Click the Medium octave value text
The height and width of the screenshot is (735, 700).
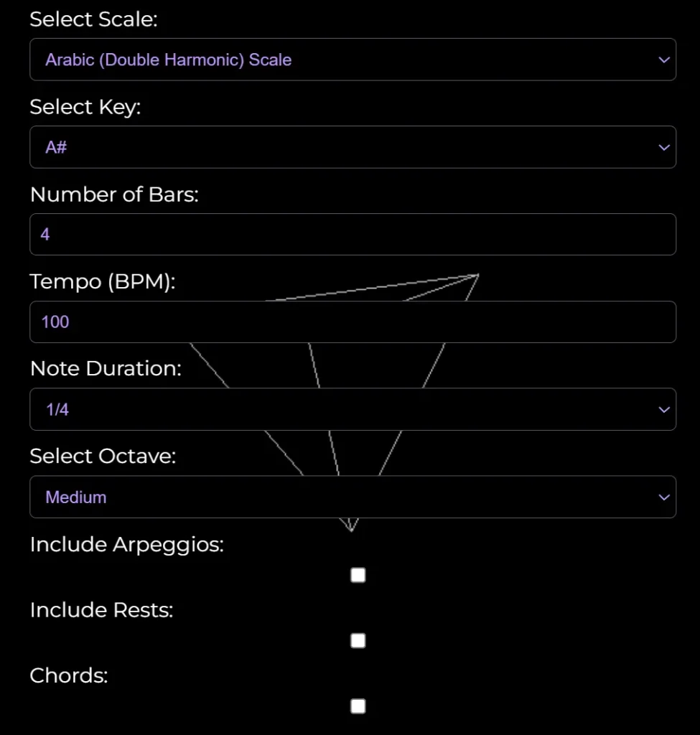(75, 497)
